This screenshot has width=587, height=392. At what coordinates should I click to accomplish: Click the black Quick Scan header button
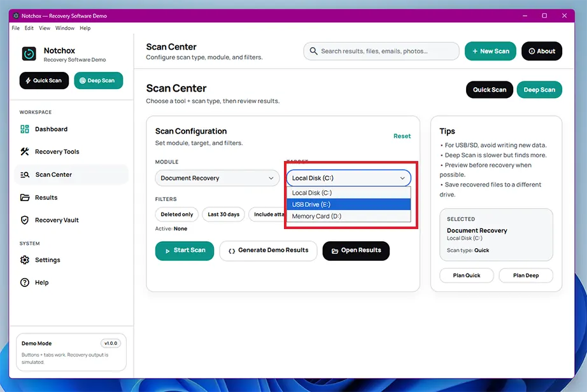pyautogui.click(x=490, y=90)
